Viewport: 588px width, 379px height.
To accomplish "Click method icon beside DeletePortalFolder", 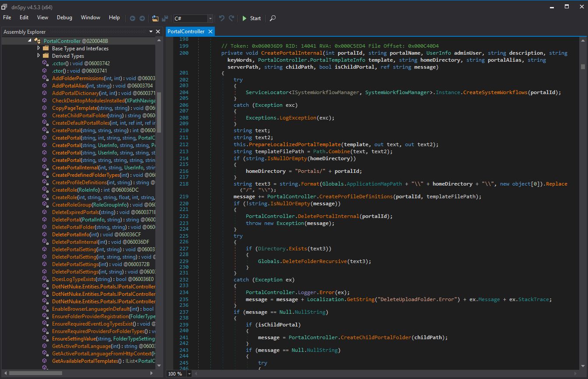I will [x=45, y=227].
